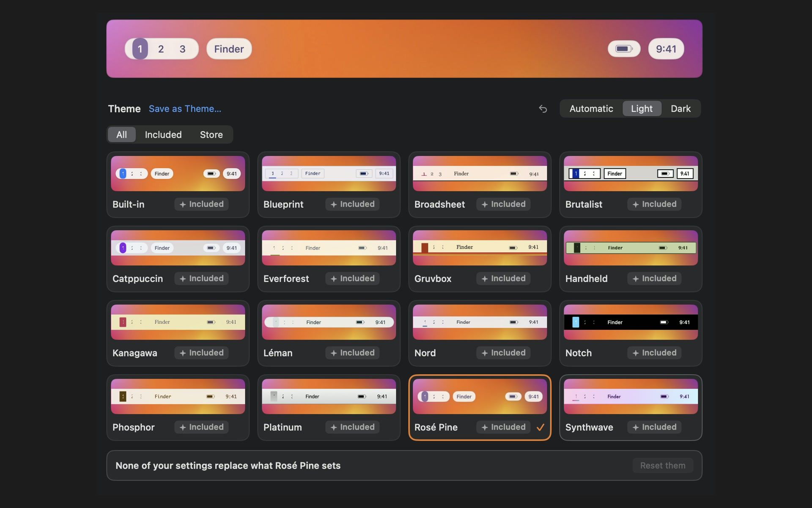Select the Everforest theme preview

[329, 248]
